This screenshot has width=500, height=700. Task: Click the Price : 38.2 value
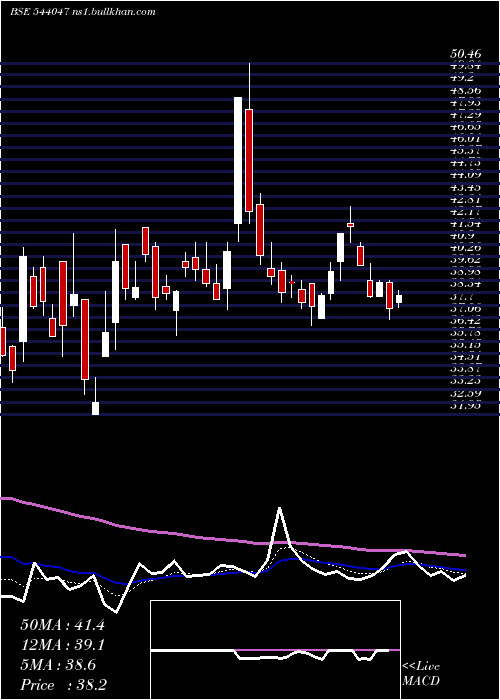(63, 685)
